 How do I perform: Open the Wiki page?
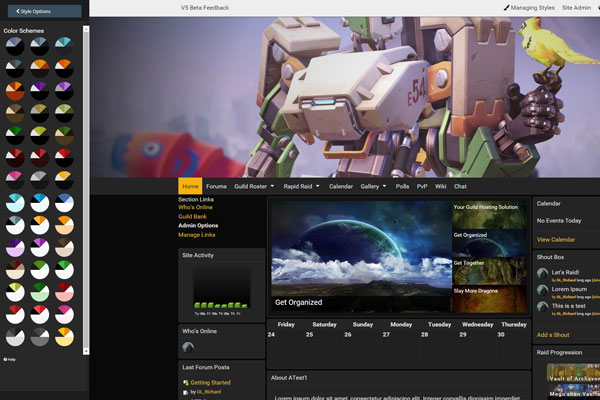pyautogui.click(x=440, y=186)
